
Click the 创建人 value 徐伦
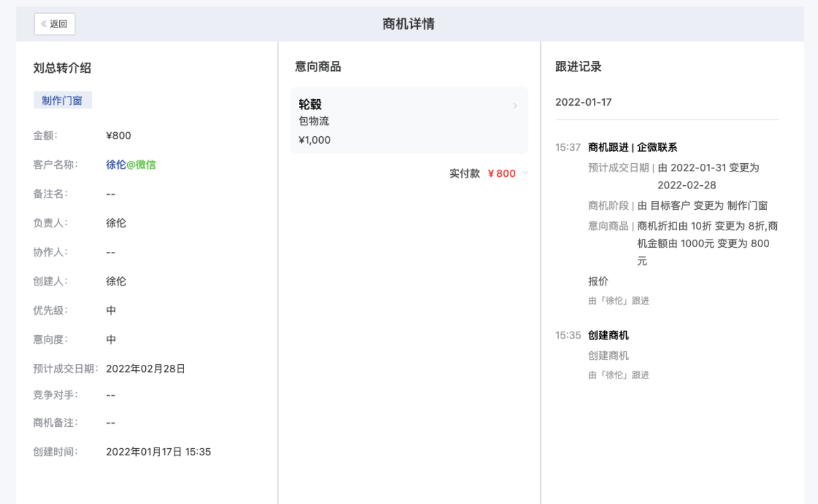(x=116, y=282)
